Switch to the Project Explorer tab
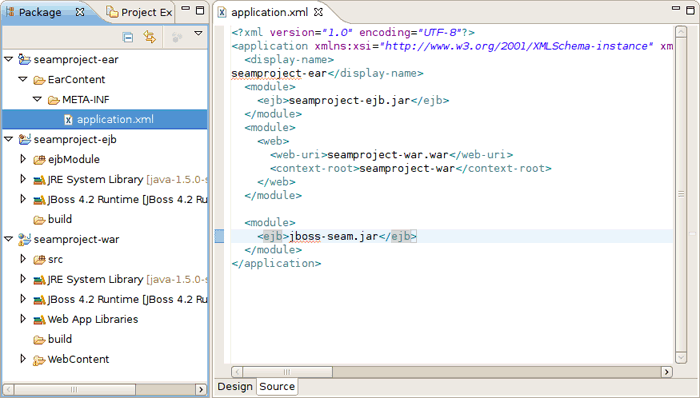Screen dimensions: 700x398 click(140, 12)
